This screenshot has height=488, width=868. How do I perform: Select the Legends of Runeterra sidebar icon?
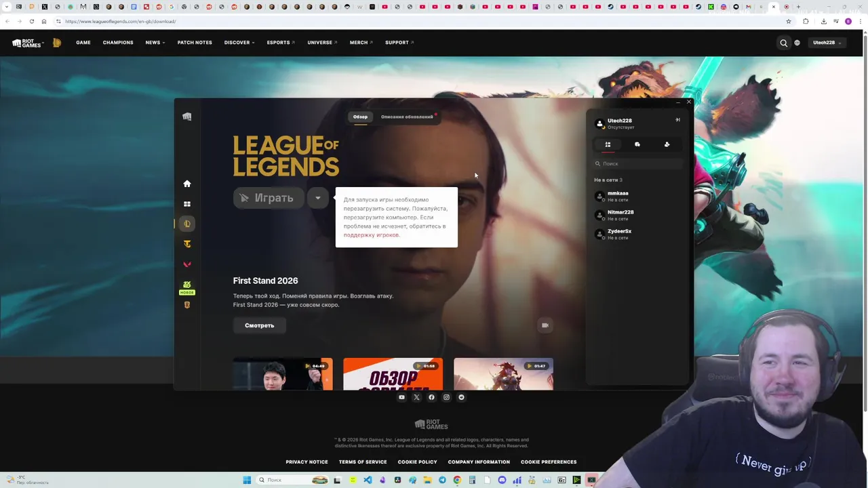click(x=187, y=305)
